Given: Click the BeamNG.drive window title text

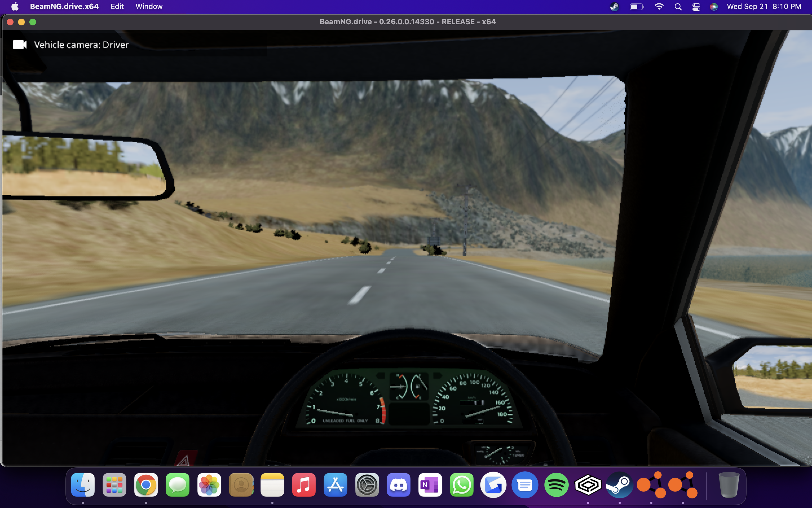Looking at the screenshot, I should pos(408,21).
